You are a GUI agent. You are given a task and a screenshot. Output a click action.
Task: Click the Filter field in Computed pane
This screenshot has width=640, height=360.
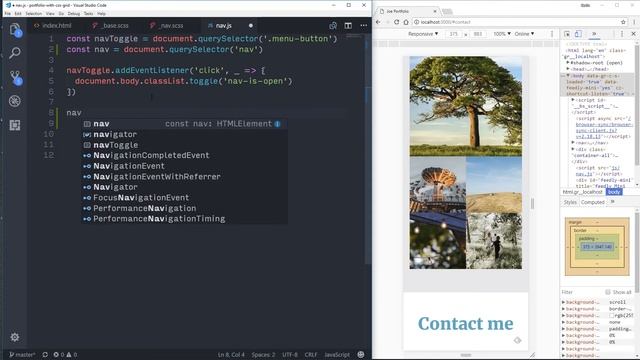pyautogui.click(x=582, y=292)
